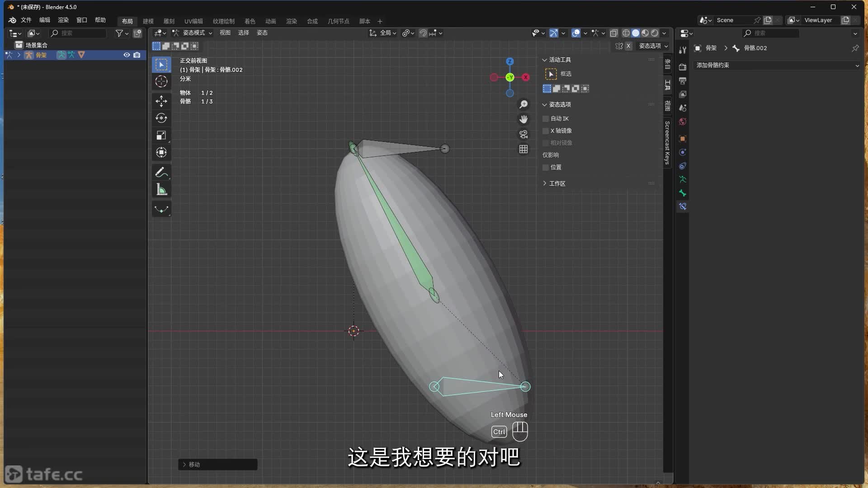The image size is (868, 488).
Task: Select the 3D Cursor tool
Action: coord(161,82)
